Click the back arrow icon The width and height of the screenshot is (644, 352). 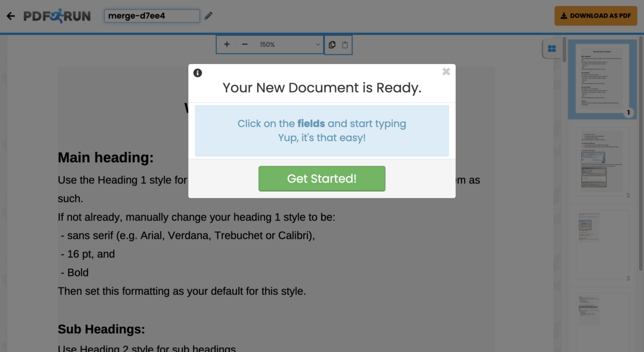point(10,16)
